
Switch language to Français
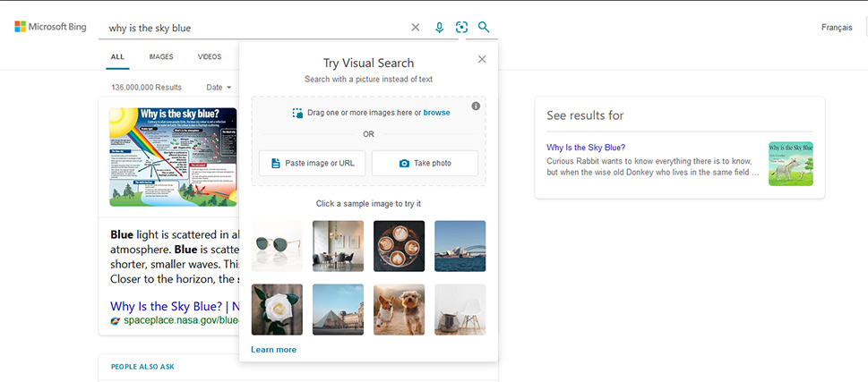(837, 28)
